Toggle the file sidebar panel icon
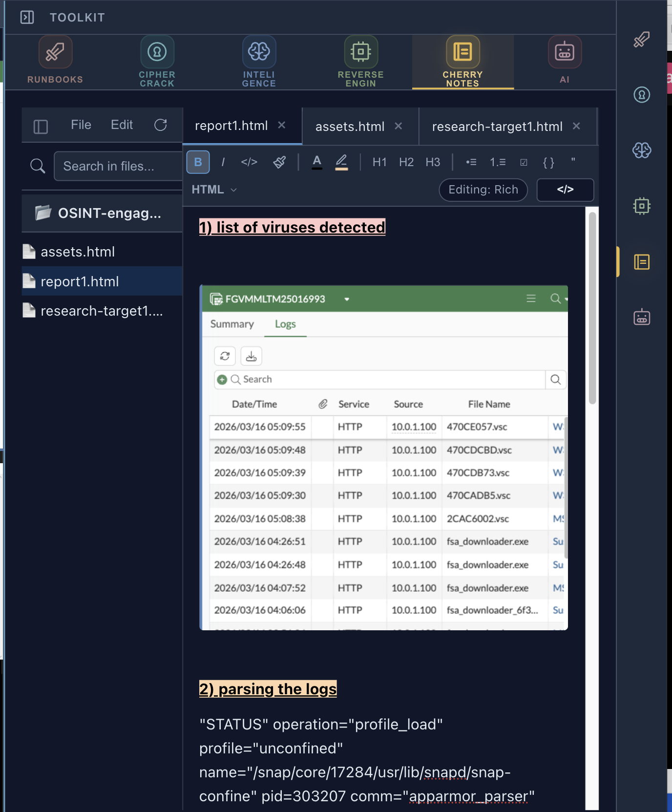This screenshot has height=812, width=672. pos(41,127)
